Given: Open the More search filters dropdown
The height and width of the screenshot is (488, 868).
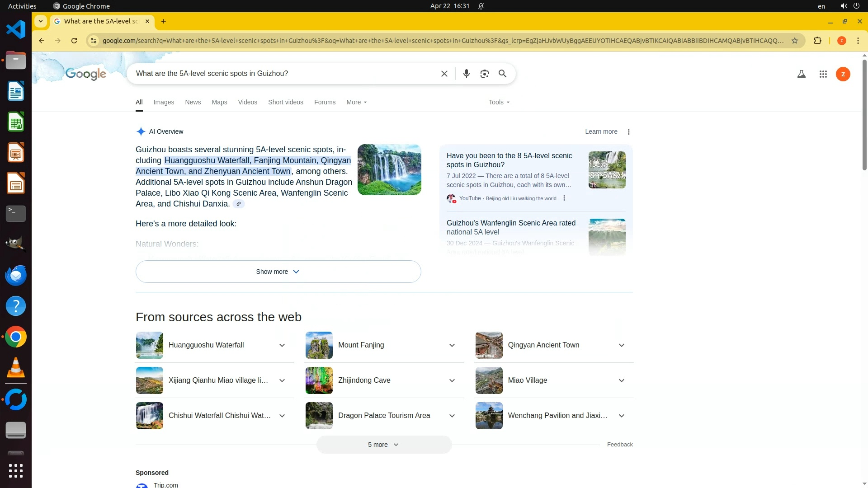Looking at the screenshot, I should click(356, 103).
